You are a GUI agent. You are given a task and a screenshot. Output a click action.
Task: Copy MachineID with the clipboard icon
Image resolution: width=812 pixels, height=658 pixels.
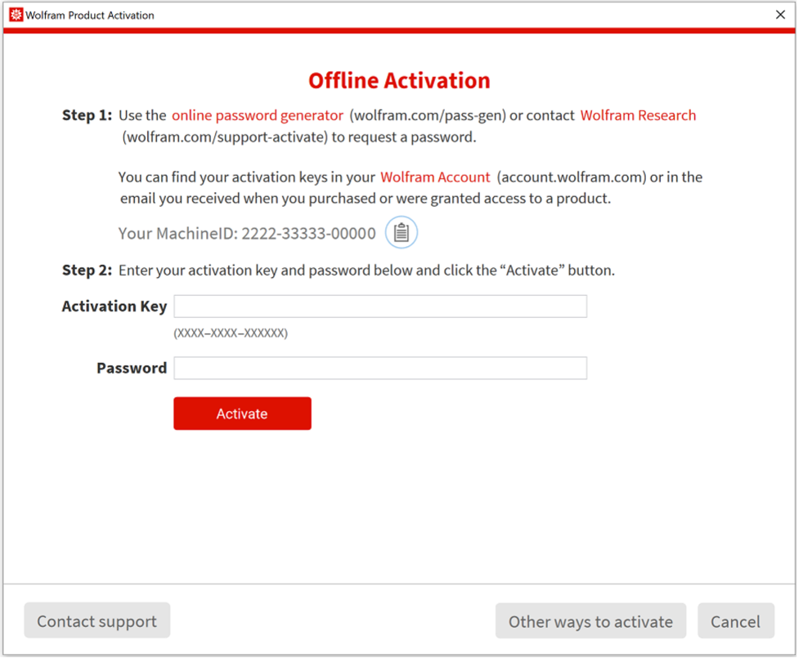(402, 232)
